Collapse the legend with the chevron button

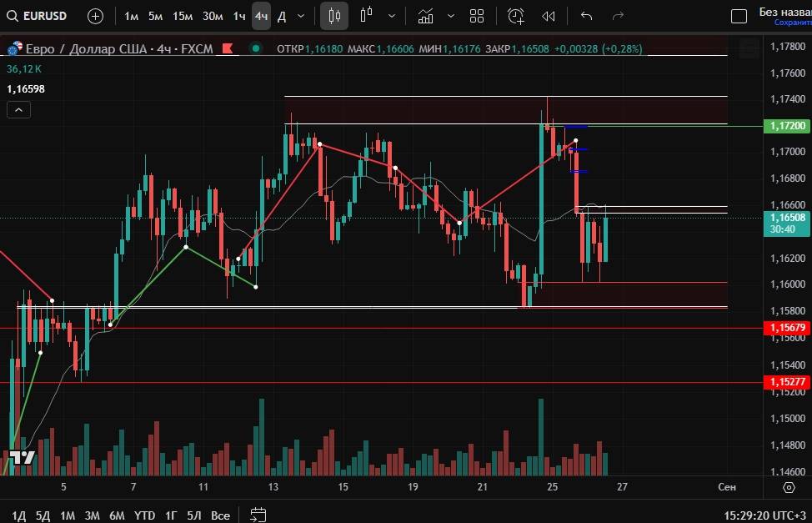click(18, 109)
